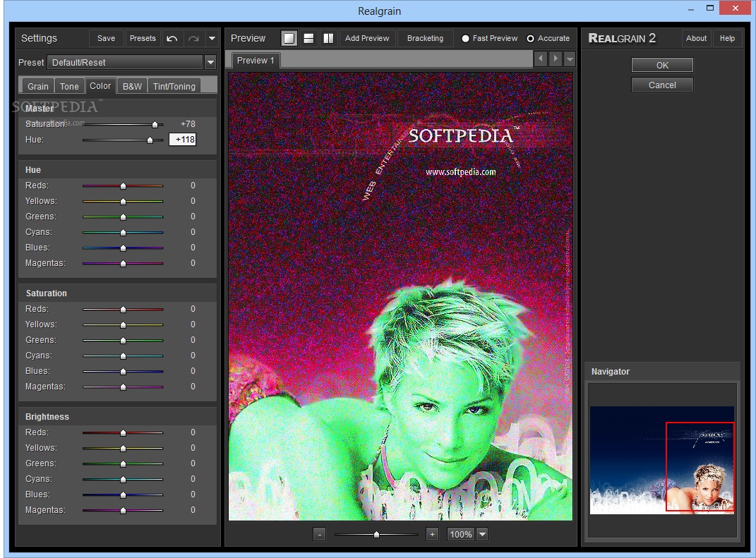This screenshot has height=558, width=756.
Task: Click the Save settings button
Action: 106,39
